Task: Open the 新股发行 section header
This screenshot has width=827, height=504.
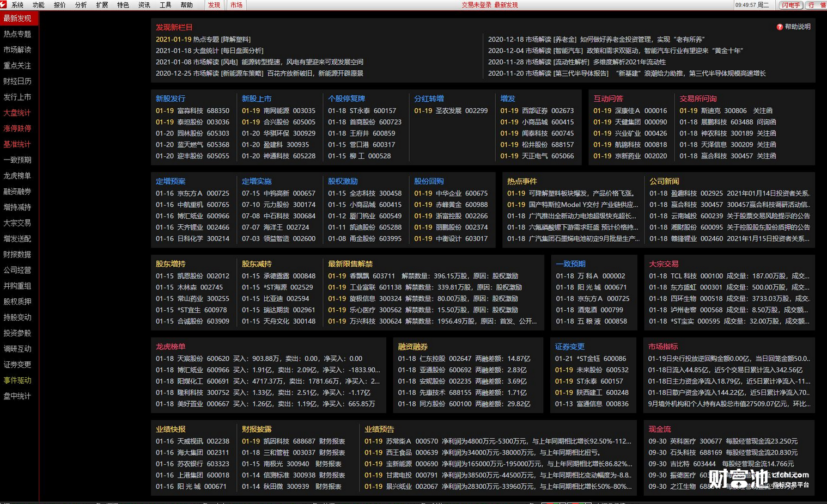Action: tap(171, 99)
